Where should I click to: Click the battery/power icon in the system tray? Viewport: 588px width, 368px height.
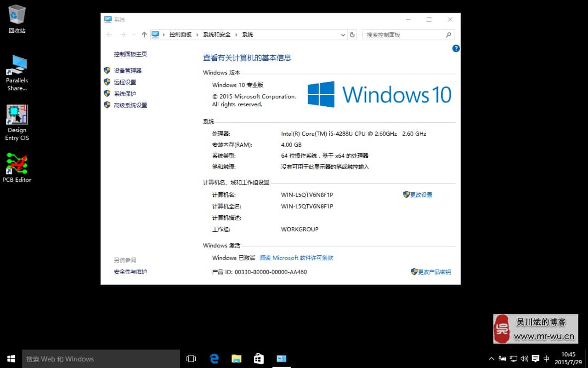point(503,359)
